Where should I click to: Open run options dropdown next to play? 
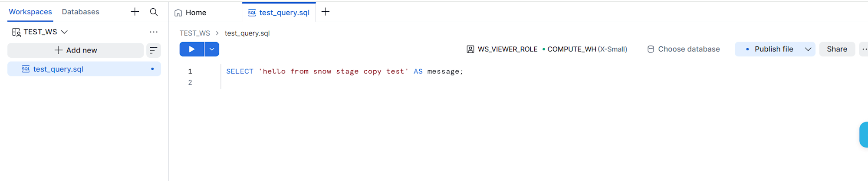click(x=212, y=49)
